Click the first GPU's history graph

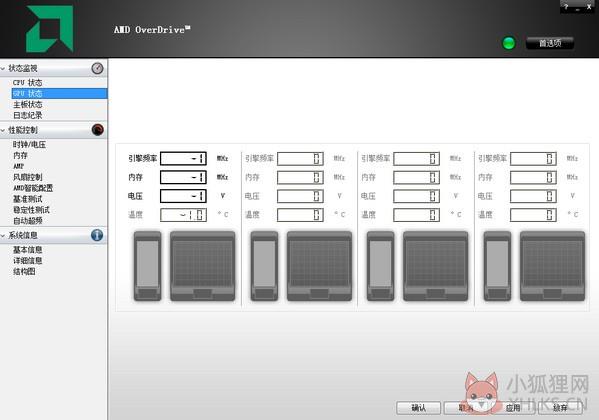[202, 266]
